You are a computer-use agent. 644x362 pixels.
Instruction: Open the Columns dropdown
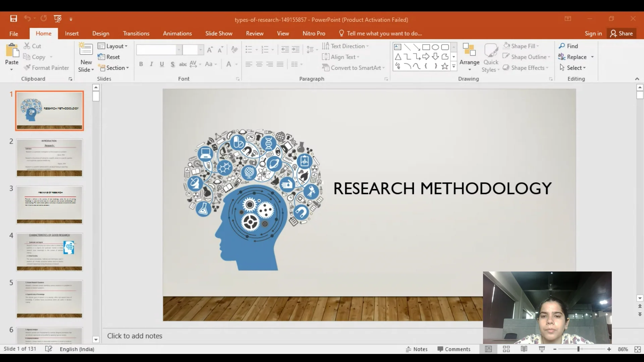tap(297, 64)
